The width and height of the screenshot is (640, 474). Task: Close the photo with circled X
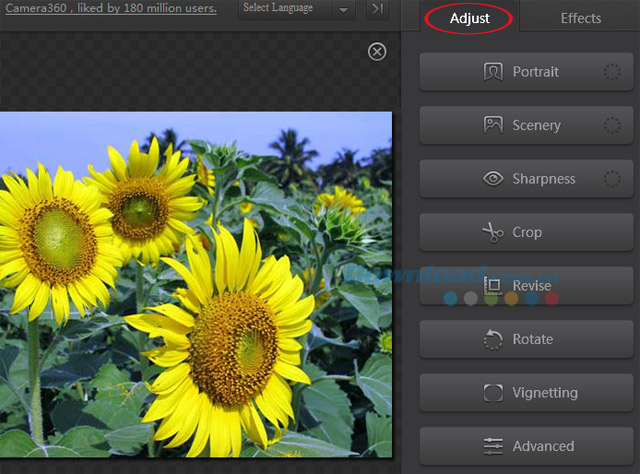[377, 52]
